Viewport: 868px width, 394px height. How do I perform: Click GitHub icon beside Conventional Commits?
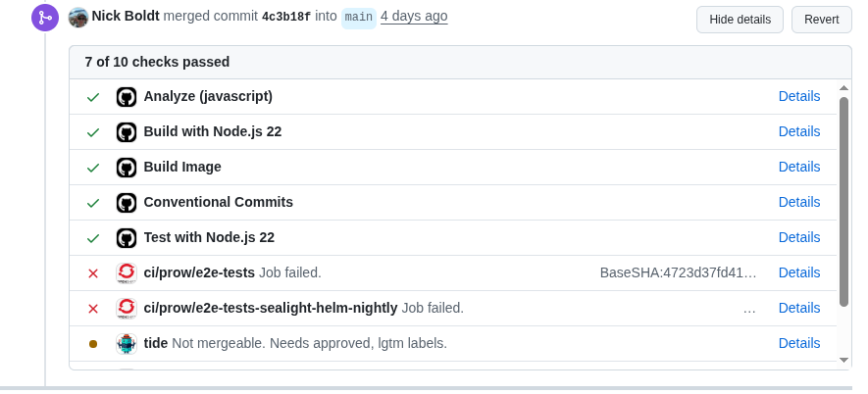(x=126, y=203)
